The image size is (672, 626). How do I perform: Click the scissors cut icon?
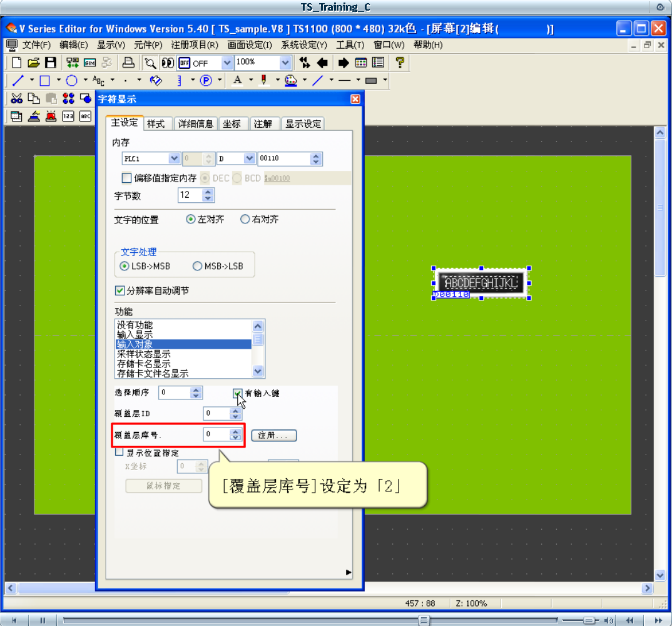pos(17,98)
